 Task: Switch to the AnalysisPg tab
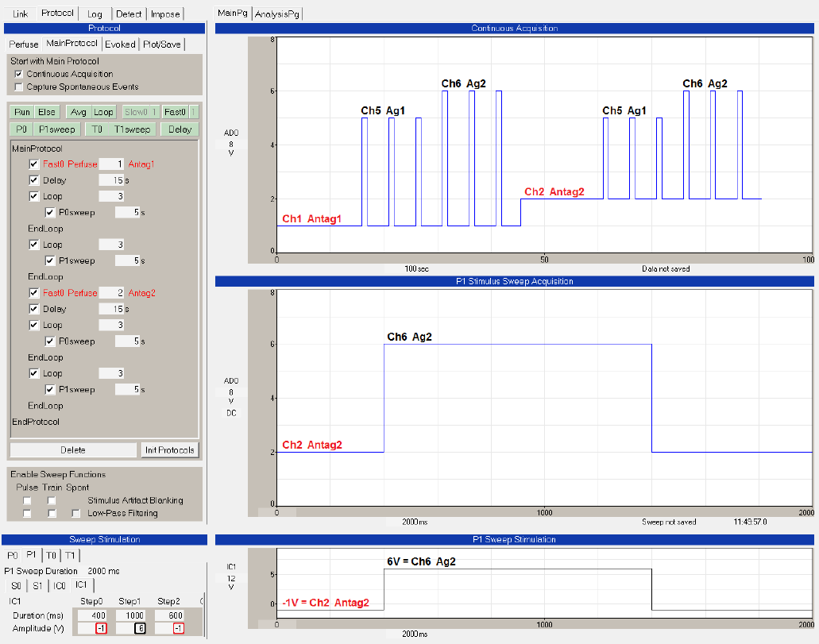pos(276,14)
